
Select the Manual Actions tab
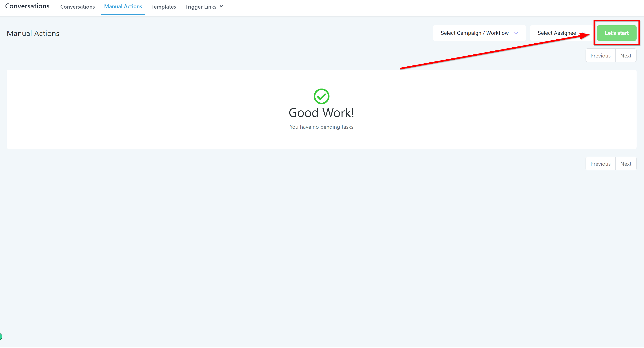coord(123,6)
